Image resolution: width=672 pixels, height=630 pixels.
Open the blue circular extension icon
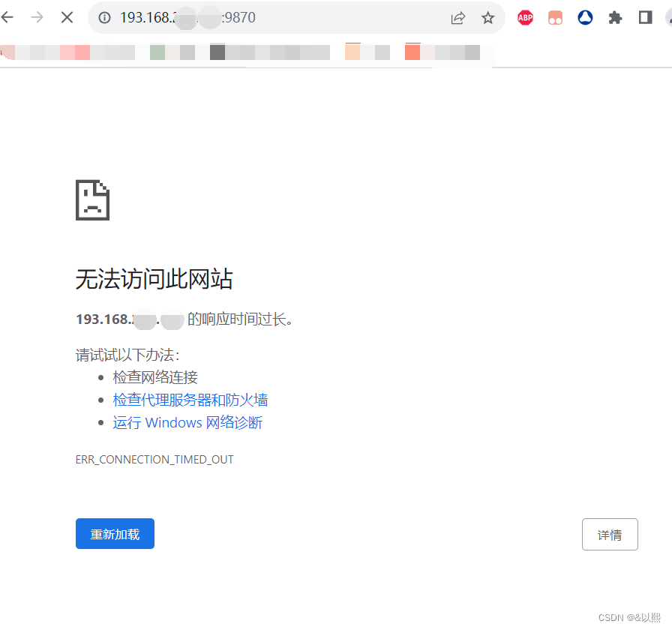585,17
